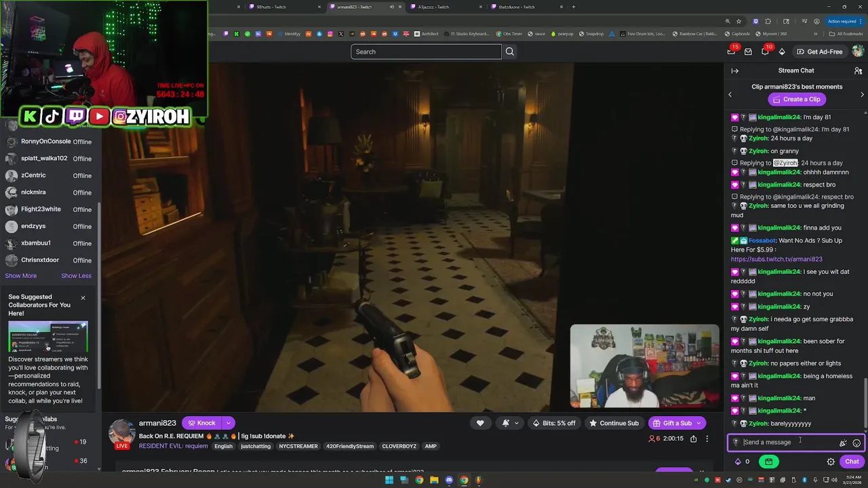Open Obs Timer bookmark
The image size is (868, 488).
[x=509, y=34]
